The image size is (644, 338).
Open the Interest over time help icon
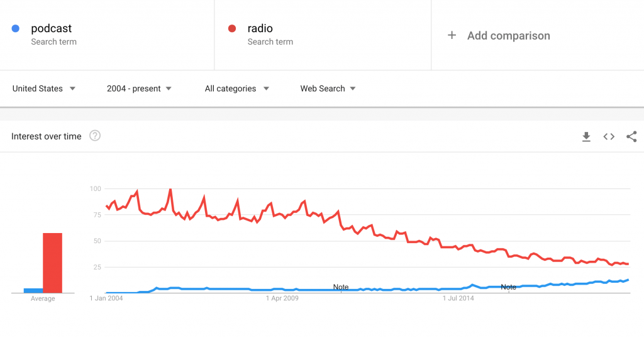click(x=95, y=136)
